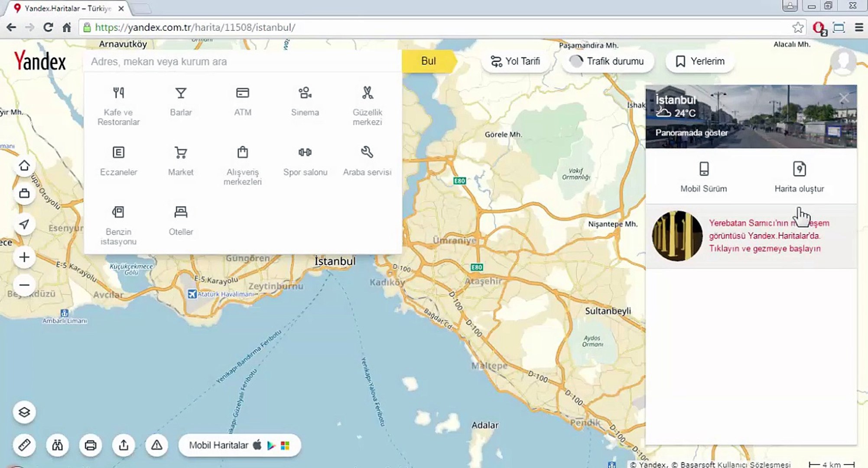Viewport: 868px width, 468px height.
Task: Click the ruler distance measurement tool
Action: pyautogui.click(x=24, y=445)
